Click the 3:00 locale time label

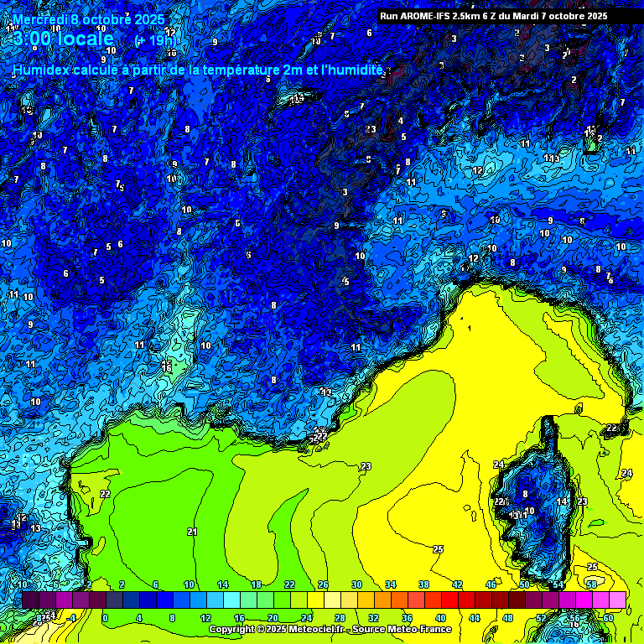click(x=64, y=39)
